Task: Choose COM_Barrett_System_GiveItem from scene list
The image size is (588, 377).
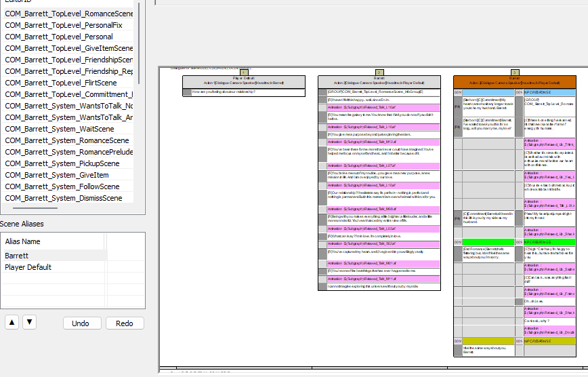Action: pos(57,175)
